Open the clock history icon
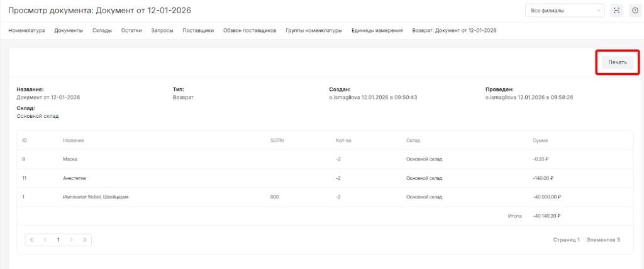The height and width of the screenshot is (269, 644). tap(635, 11)
